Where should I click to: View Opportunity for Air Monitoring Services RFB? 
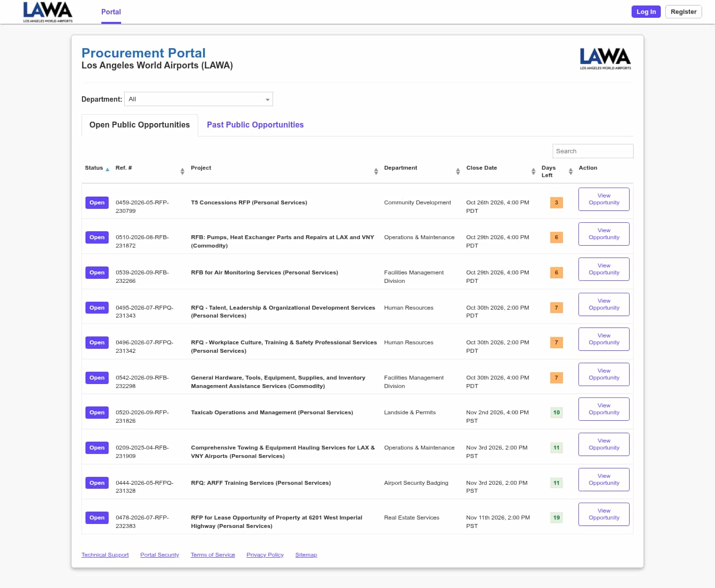[x=604, y=269]
